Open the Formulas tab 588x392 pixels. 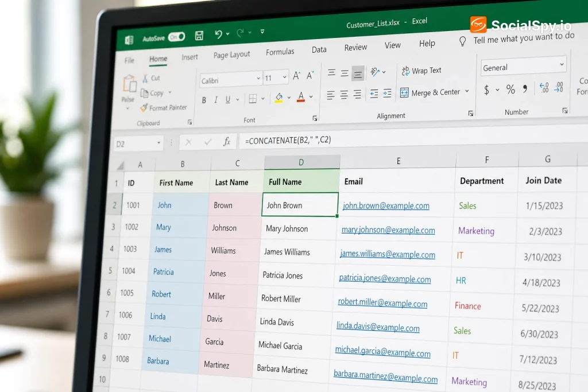click(280, 52)
